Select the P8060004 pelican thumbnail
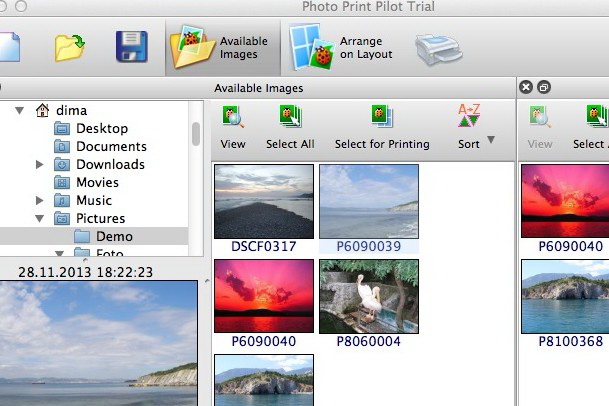 368,296
